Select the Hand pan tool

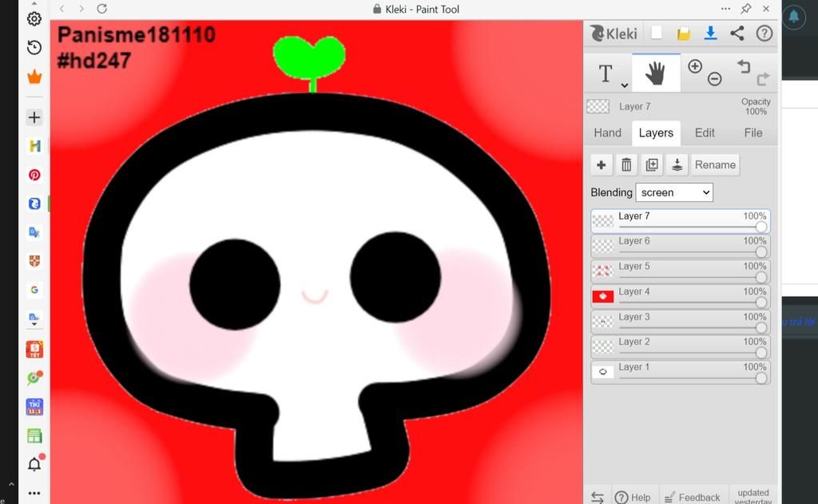pos(656,73)
